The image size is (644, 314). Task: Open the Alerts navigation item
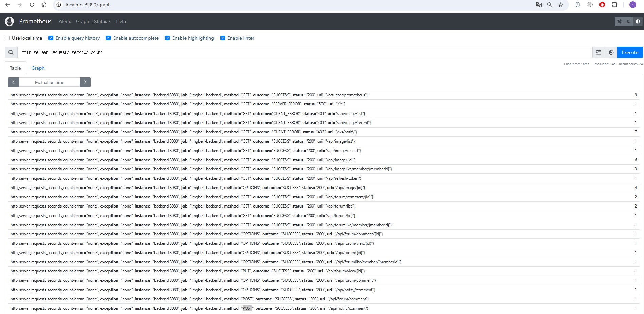click(65, 21)
